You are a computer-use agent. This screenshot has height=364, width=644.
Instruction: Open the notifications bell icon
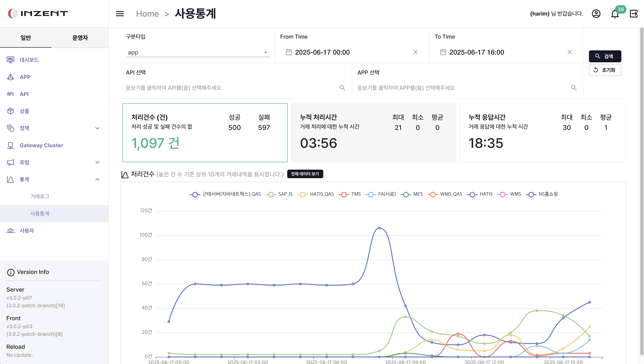tap(615, 14)
